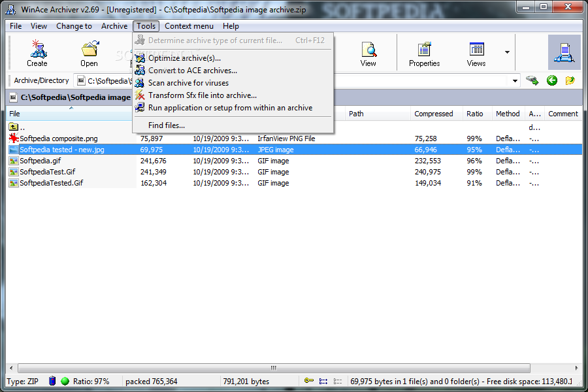The height and width of the screenshot is (392, 588).
Task: Click the Views toolbar icon
Action: 477,50
